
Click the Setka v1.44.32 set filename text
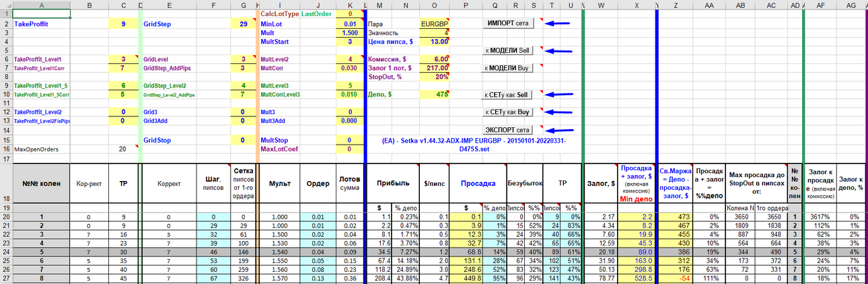[x=474, y=144]
